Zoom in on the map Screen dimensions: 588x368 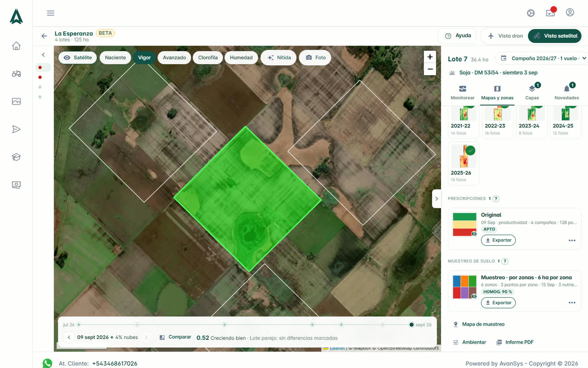click(x=430, y=57)
